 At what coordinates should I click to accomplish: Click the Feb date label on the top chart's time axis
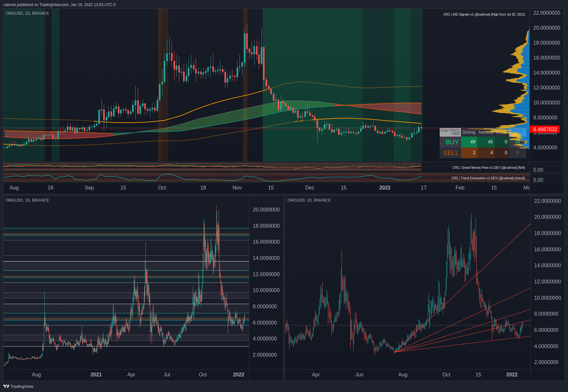tap(460, 188)
